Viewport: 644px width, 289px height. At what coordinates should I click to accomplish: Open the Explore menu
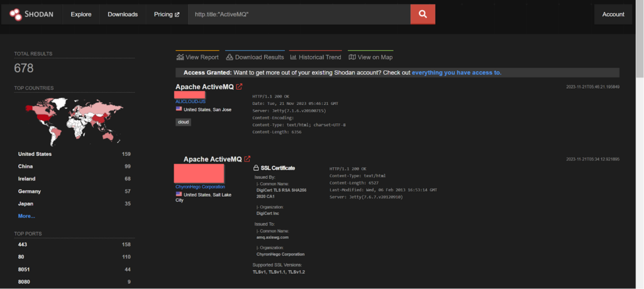[81, 14]
